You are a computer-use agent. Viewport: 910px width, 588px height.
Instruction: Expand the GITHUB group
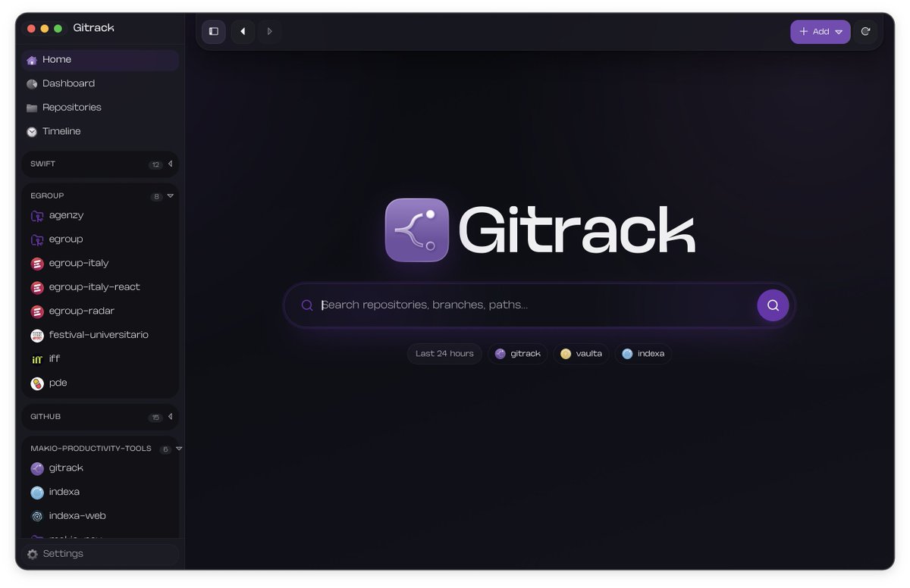pyautogui.click(x=170, y=417)
